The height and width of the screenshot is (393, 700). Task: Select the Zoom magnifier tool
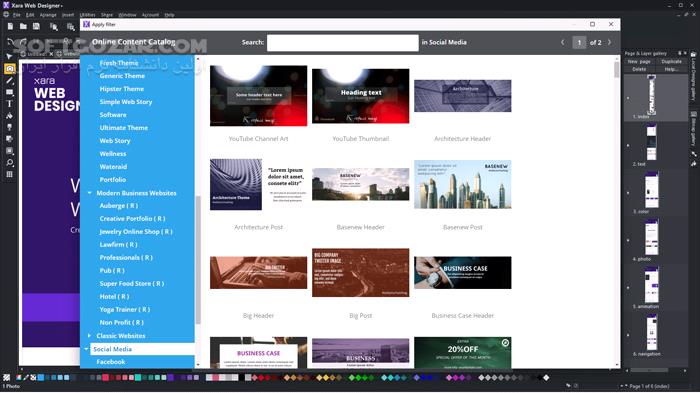(x=9, y=163)
